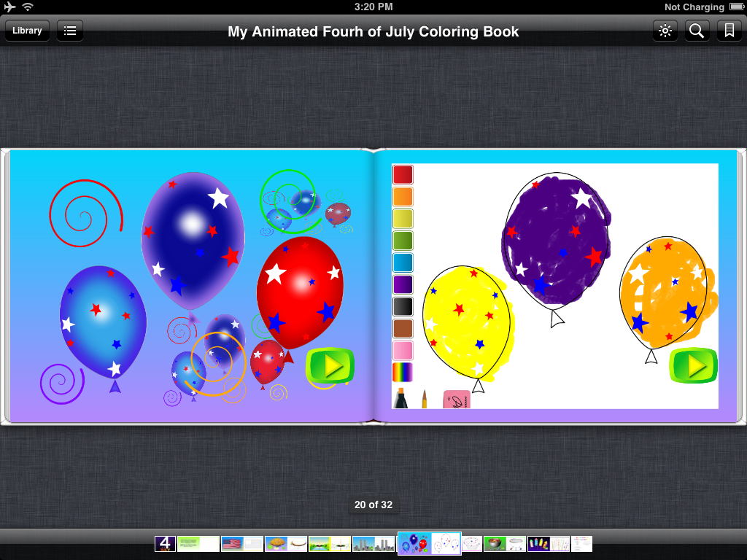This screenshot has height=560, width=747.
Task: Choose the purple color swatch
Action: point(403,284)
